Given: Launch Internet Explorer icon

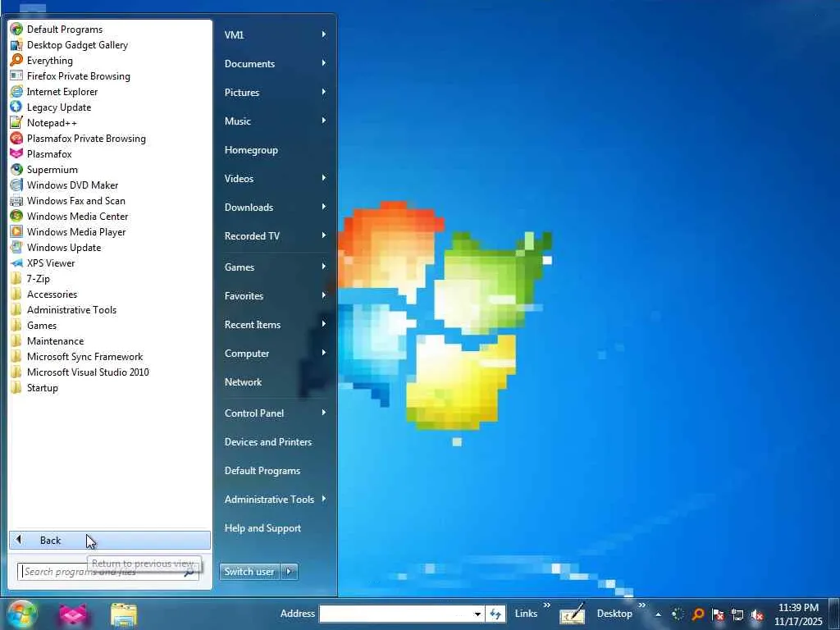Looking at the screenshot, I should click(x=16, y=91).
